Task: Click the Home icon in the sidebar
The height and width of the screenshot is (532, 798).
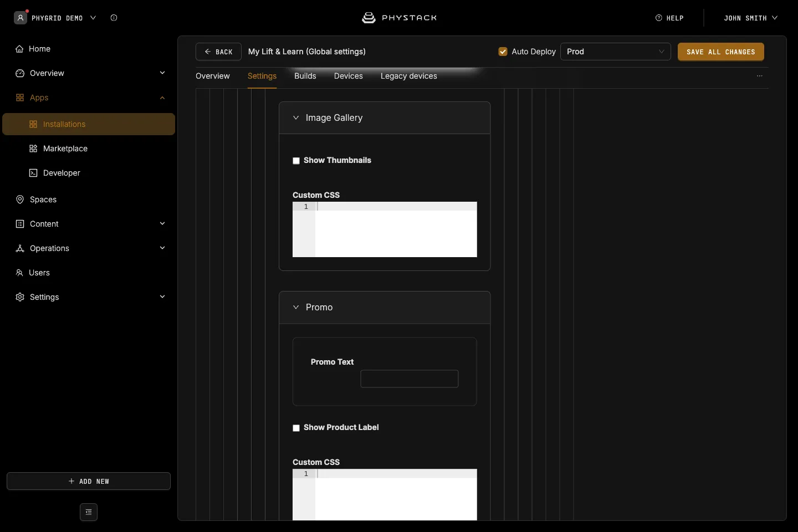Action: 19,49
